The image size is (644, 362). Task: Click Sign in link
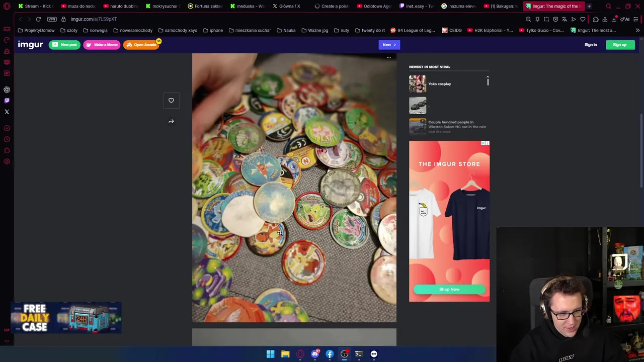tap(591, 45)
